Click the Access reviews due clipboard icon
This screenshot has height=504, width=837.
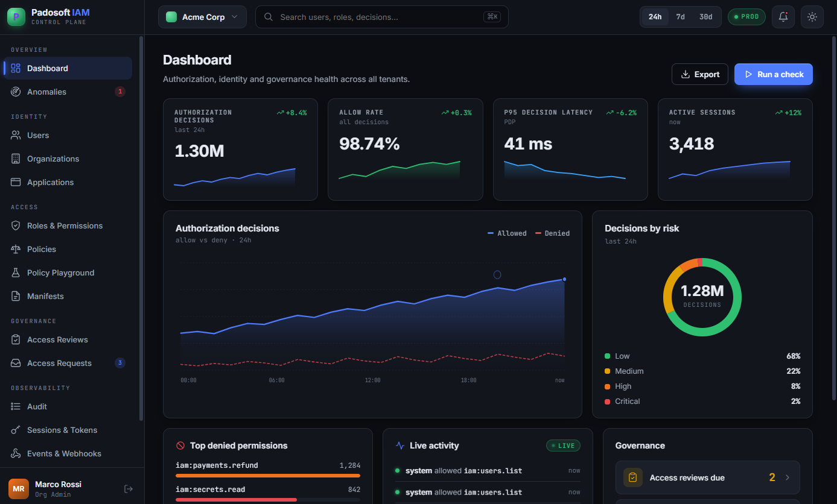pyautogui.click(x=633, y=477)
